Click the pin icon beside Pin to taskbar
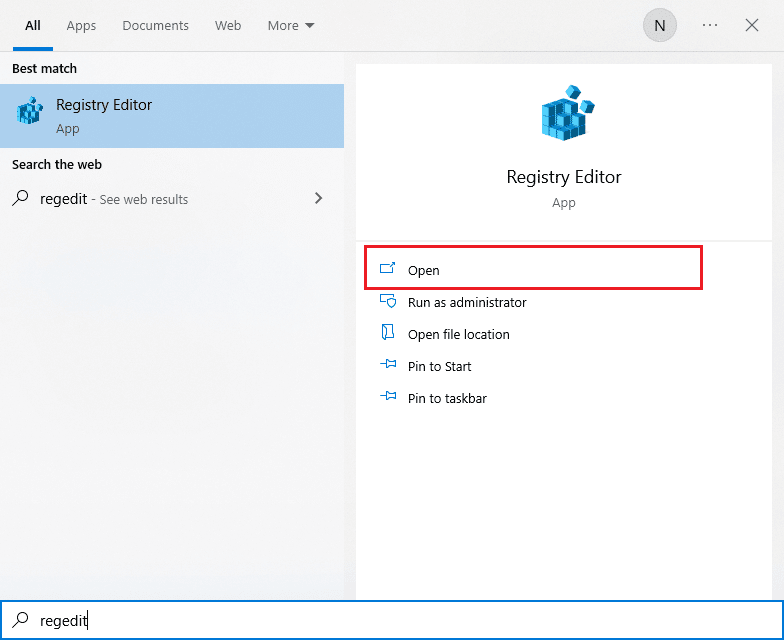This screenshot has height=640, width=784. tap(388, 396)
